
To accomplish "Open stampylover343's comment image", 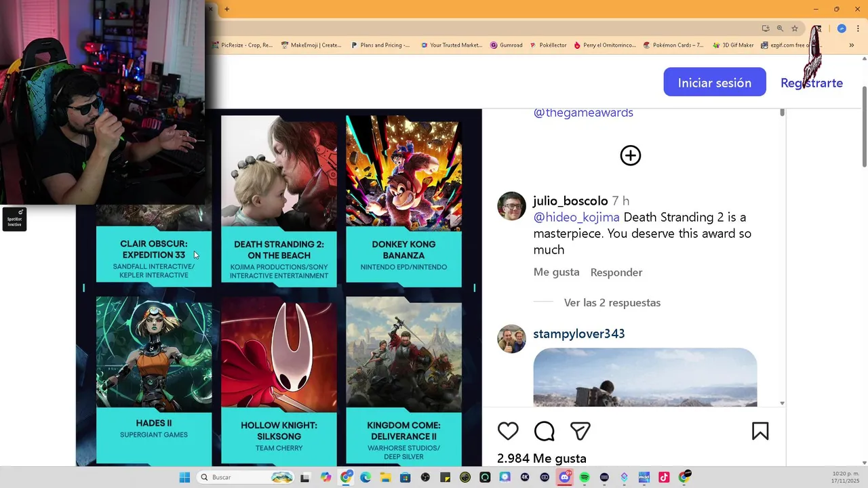I will click(x=645, y=378).
